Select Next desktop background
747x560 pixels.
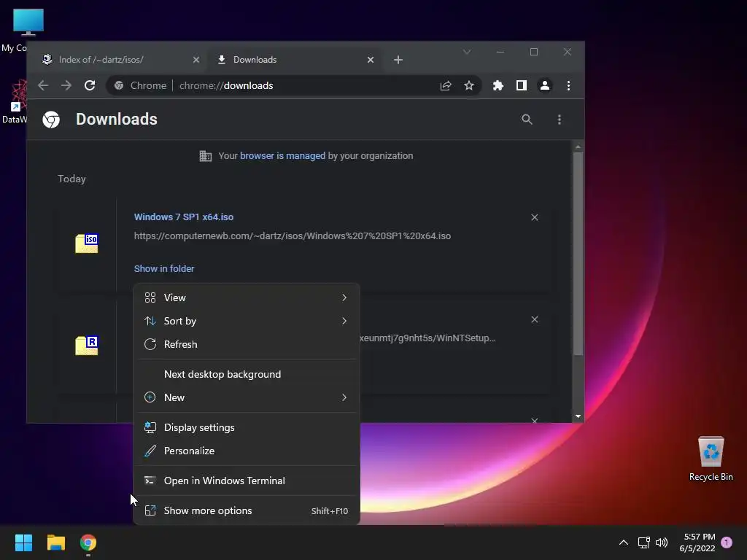pos(247,374)
